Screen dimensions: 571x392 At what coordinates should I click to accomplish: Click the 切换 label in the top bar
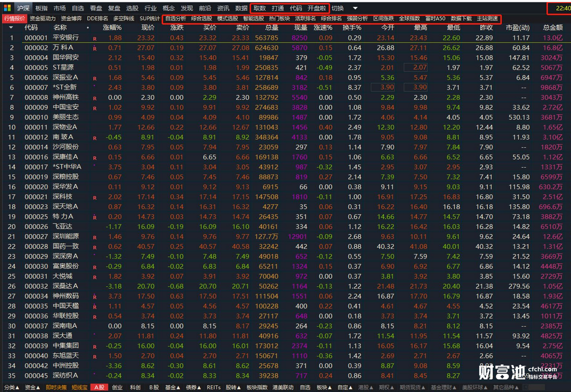coord(338,8)
